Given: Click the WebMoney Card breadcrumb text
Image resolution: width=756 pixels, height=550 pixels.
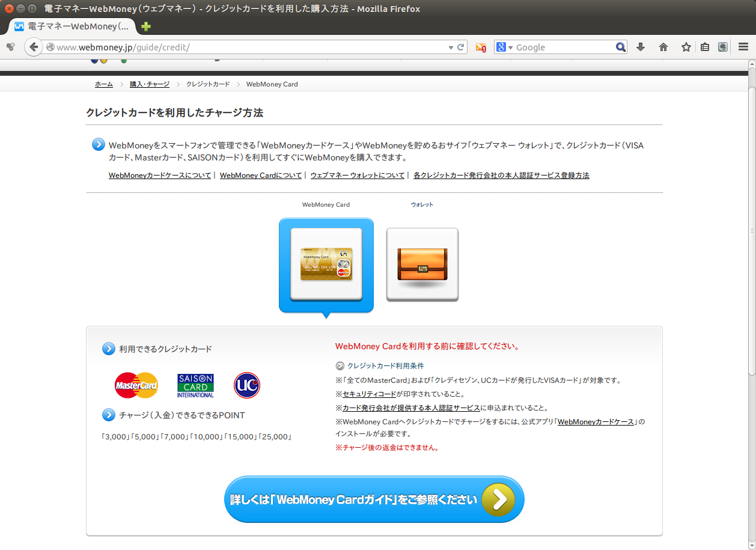Looking at the screenshot, I should point(272,84).
